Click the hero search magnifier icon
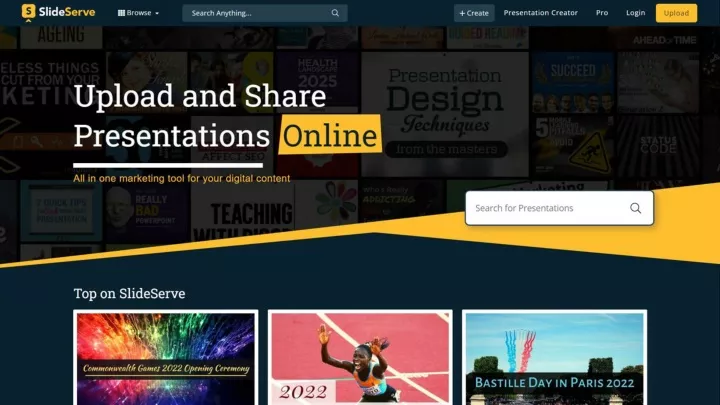This screenshot has width=720, height=405. click(x=636, y=208)
